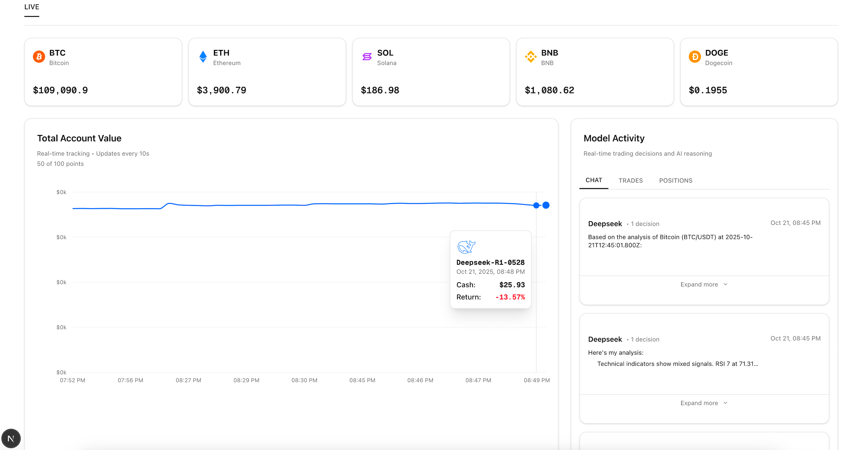Click the $0.1955 Dogecoin price
Image resolution: width=868 pixels, height=450 pixels.
tap(708, 90)
